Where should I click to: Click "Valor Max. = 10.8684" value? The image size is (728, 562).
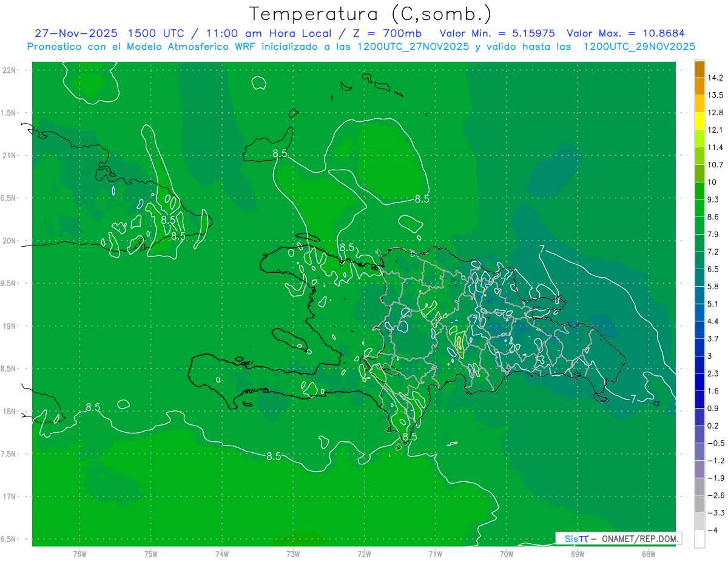tap(627, 33)
